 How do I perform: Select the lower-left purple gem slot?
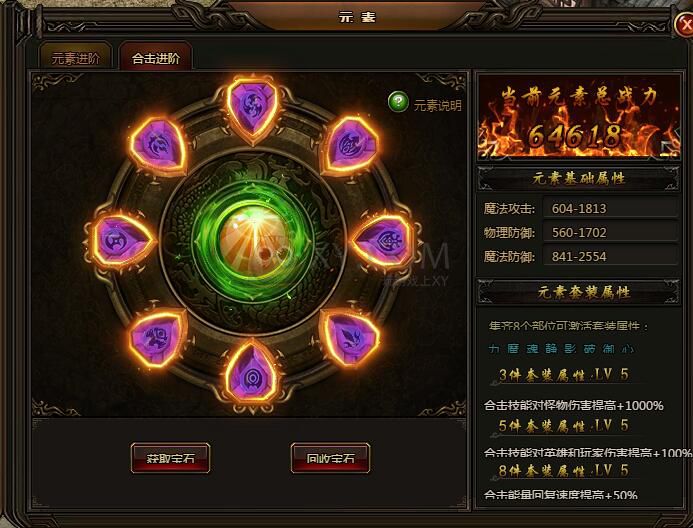point(157,338)
